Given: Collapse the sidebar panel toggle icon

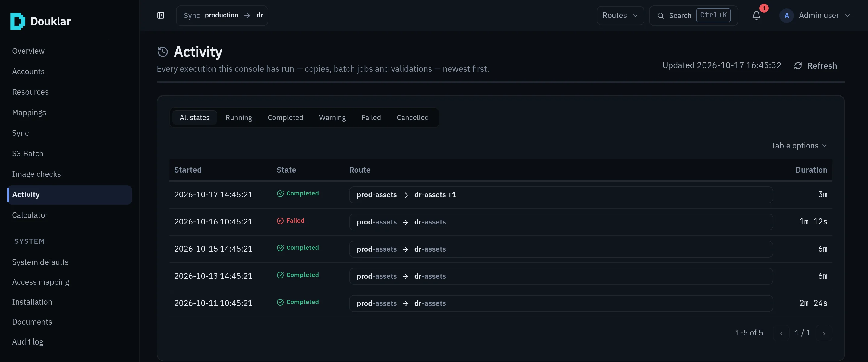Looking at the screenshot, I should click(161, 15).
